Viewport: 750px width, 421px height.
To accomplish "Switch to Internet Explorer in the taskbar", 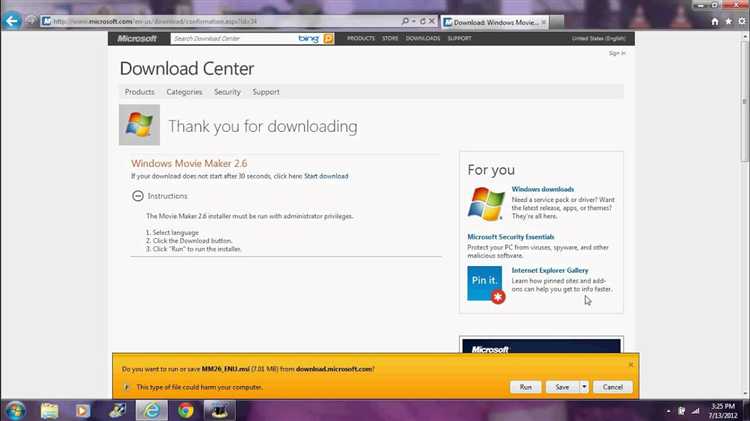I will click(x=152, y=410).
